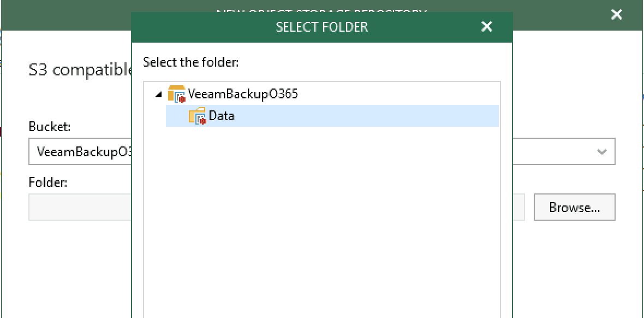The width and height of the screenshot is (644, 318).
Task: Click the VeeamBackupO365 bucket icon in tree
Action: [x=177, y=94]
